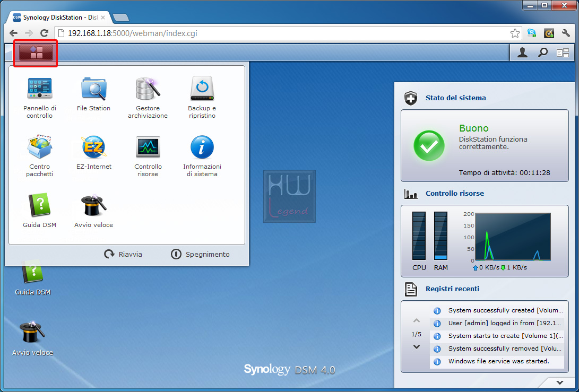Go forward in the browser
The height and width of the screenshot is (392, 579).
coord(29,33)
